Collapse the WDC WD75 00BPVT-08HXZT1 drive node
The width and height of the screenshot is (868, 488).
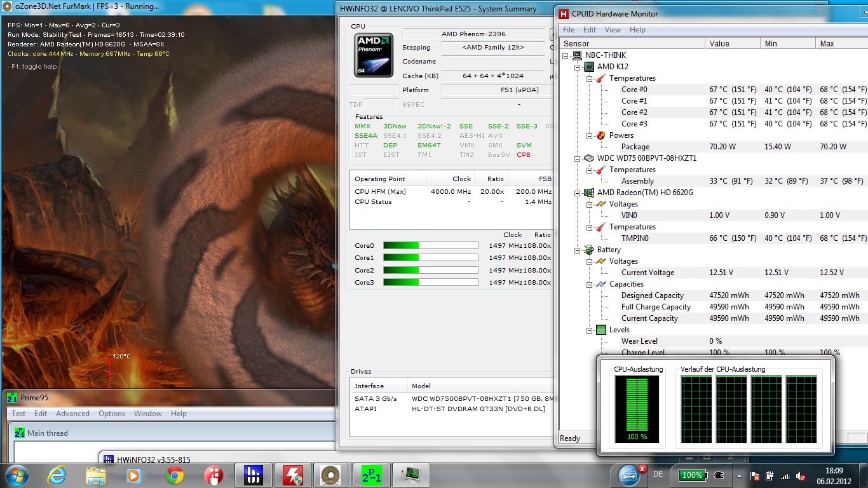point(577,158)
